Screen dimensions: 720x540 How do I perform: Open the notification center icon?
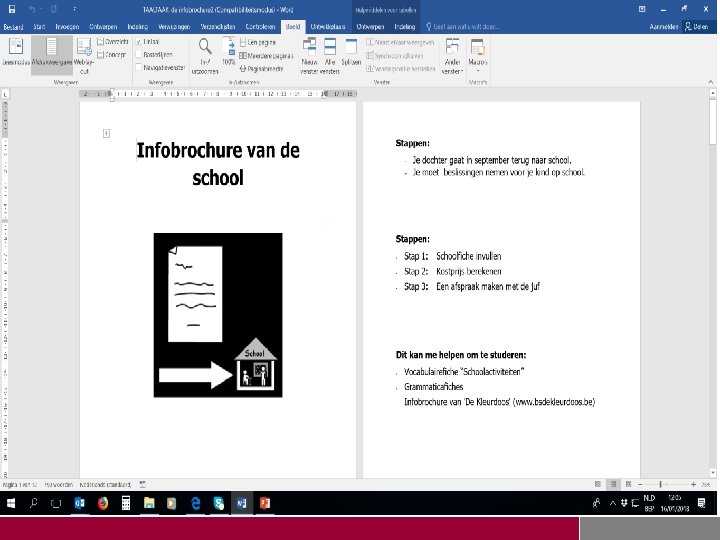click(x=701, y=503)
